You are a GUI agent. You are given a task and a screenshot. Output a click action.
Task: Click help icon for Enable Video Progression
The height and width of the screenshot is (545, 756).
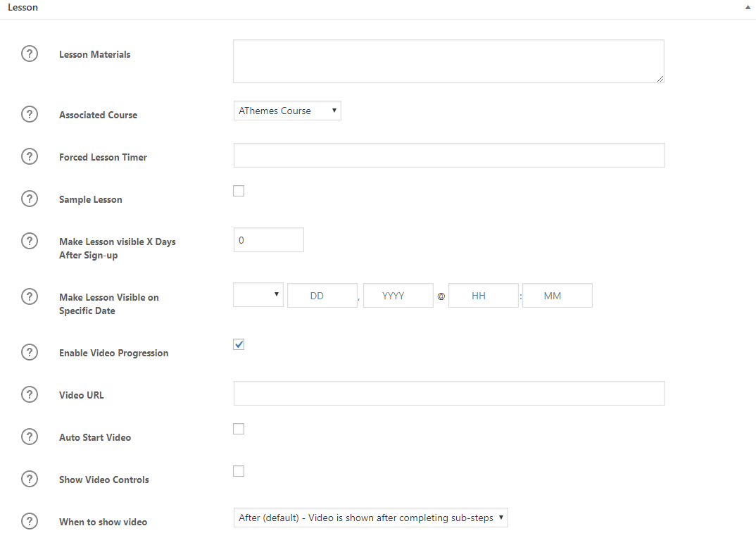(x=29, y=352)
